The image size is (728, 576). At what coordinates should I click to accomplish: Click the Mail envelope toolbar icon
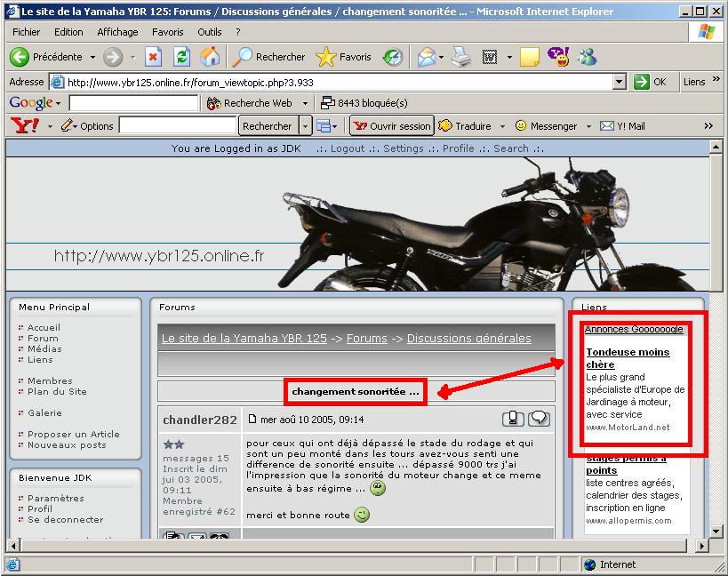click(x=426, y=57)
